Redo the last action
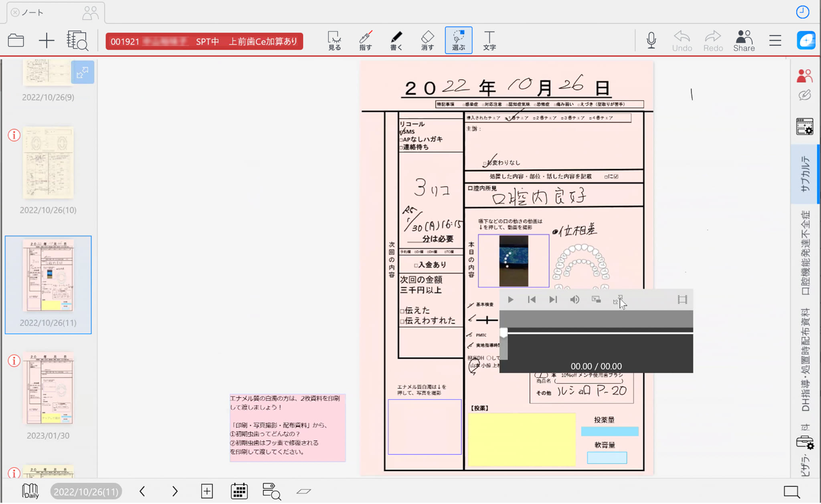The height and width of the screenshot is (504, 821). 713,41
